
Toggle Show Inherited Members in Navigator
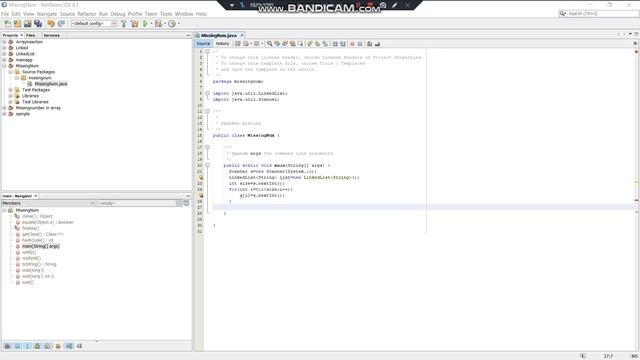[7, 346]
